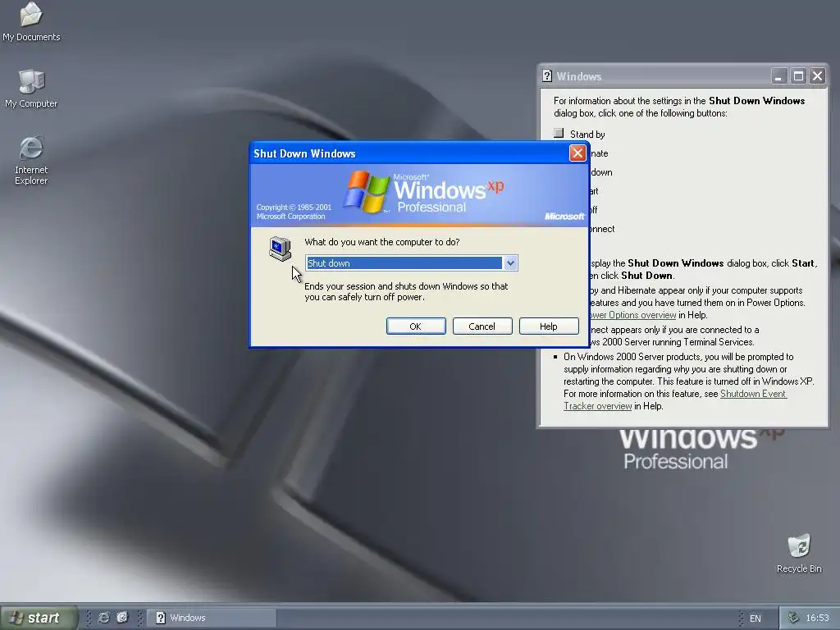The height and width of the screenshot is (630, 840).
Task: Maximize the Windows help window
Action: pyautogui.click(x=798, y=76)
